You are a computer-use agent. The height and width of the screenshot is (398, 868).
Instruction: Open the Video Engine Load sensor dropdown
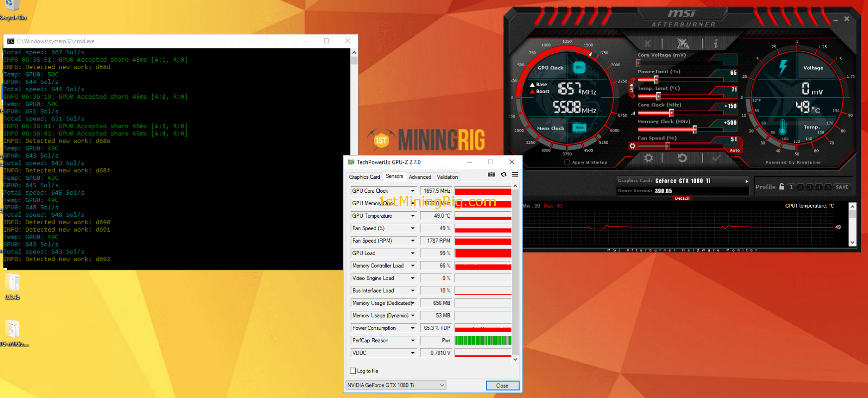[x=413, y=278]
